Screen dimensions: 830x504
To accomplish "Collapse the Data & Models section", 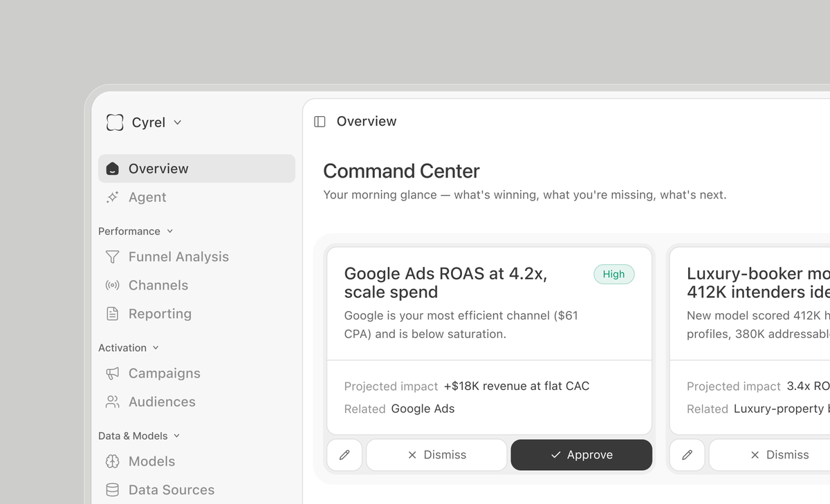I will 139,436.
